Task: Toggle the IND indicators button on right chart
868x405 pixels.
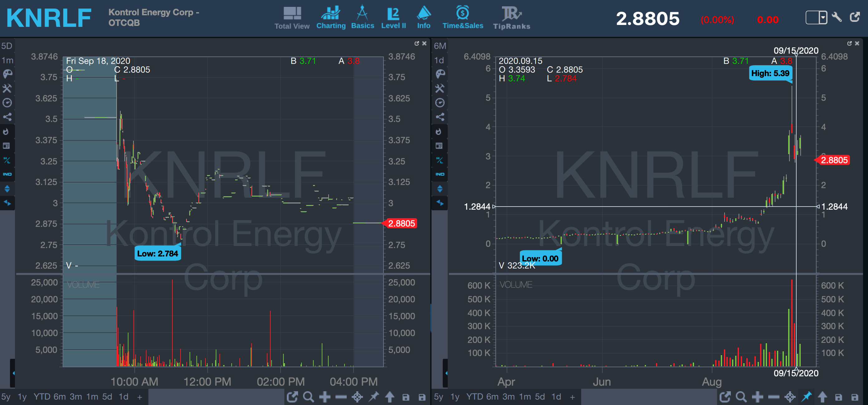Action: click(440, 174)
